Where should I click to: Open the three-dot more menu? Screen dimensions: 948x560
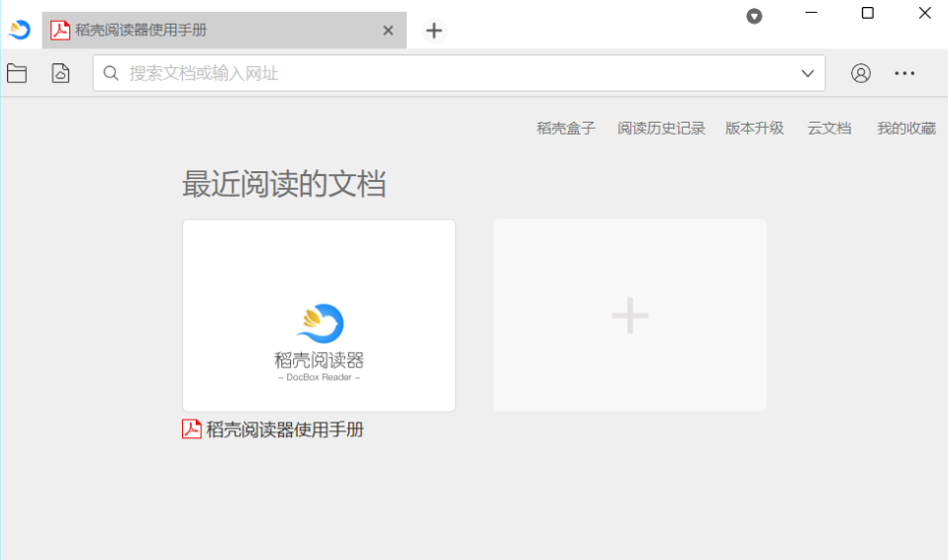(904, 73)
